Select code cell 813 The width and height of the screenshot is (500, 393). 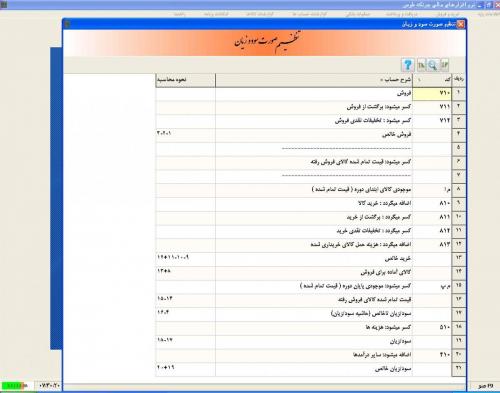click(432, 245)
